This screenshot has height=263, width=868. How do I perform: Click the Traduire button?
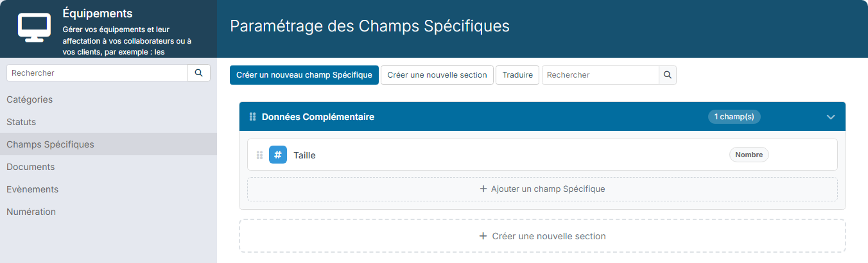click(x=517, y=75)
